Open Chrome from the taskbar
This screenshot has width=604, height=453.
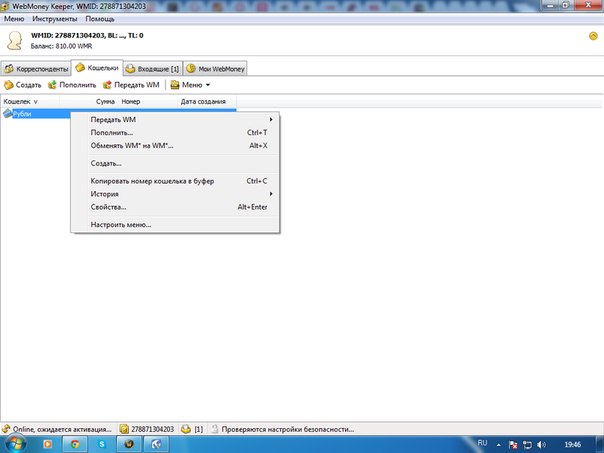(75, 444)
